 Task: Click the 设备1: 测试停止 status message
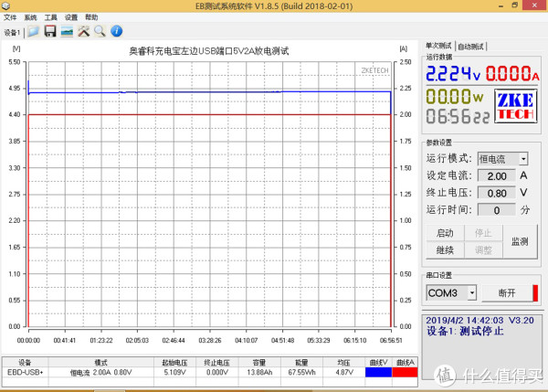point(465,331)
